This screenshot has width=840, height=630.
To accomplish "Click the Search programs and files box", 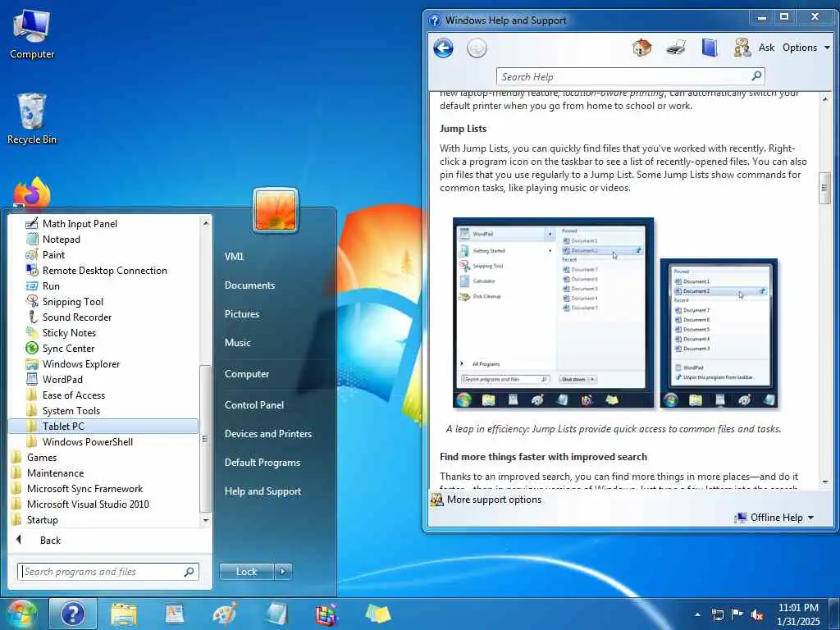I will pyautogui.click(x=108, y=572).
